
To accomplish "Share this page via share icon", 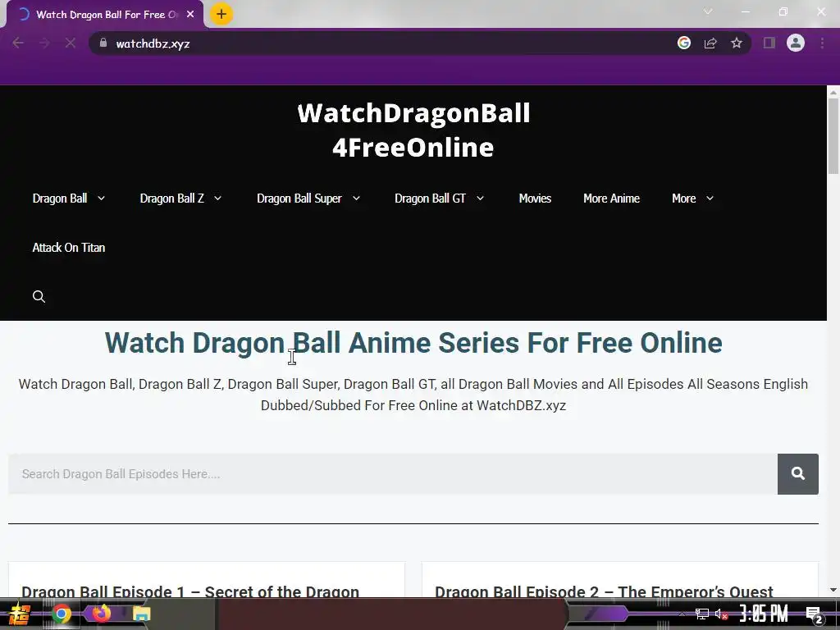I will click(x=710, y=43).
